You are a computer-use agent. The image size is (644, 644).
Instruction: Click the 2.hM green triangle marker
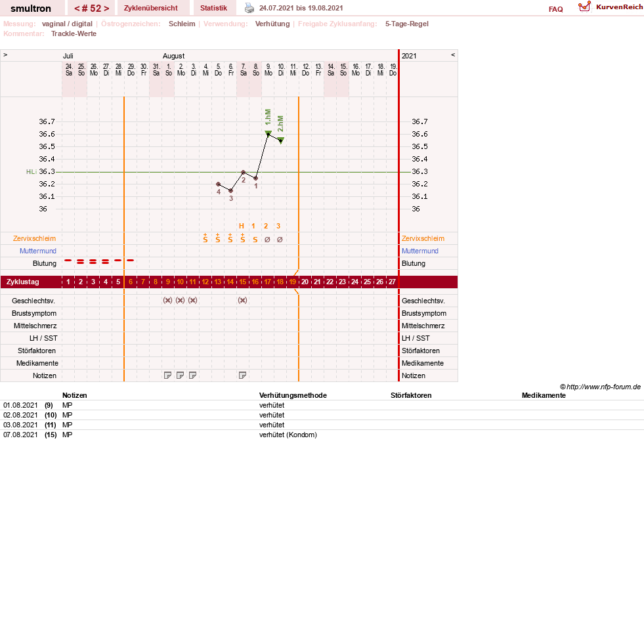point(281,140)
